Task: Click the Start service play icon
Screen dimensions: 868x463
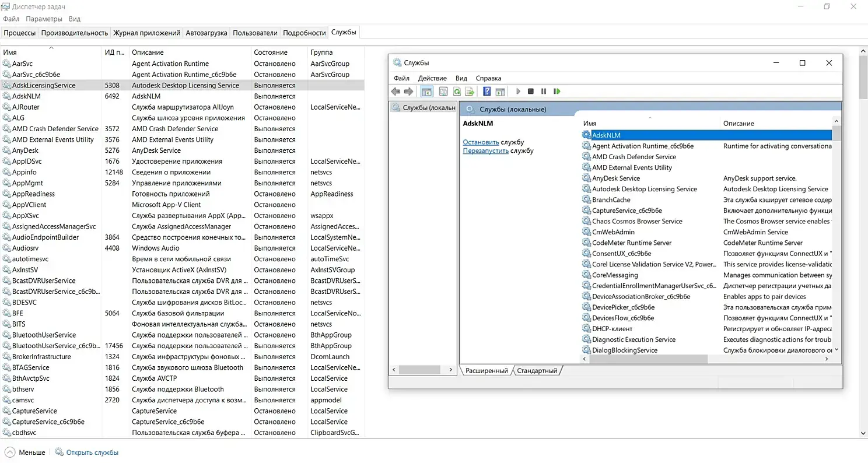Action: point(517,92)
